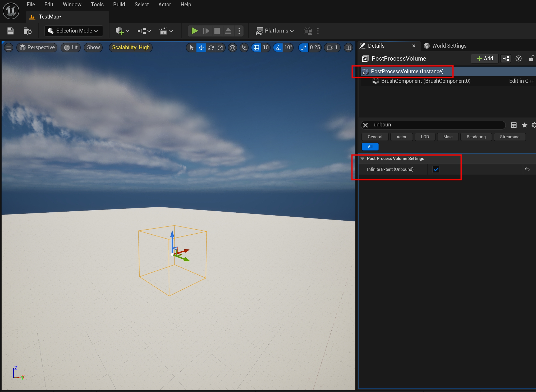The height and width of the screenshot is (392, 536).
Task: Click the Browse content icon beside Save
Action: (28, 31)
